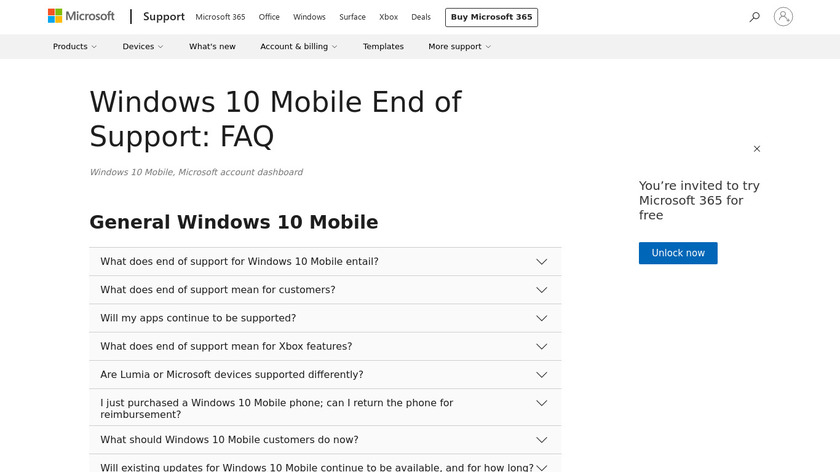Expand the Account & billing menu
Image resolution: width=840 pixels, height=472 pixels.
(x=298, y=47)
